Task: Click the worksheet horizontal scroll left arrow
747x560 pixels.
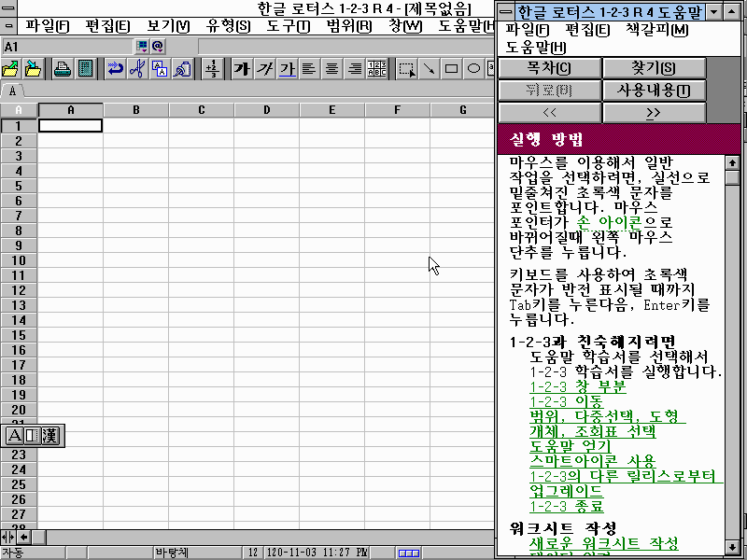Action: pos(23,538)
